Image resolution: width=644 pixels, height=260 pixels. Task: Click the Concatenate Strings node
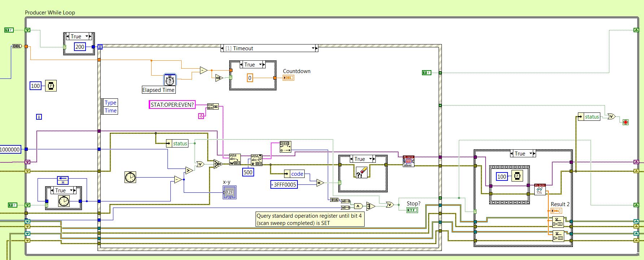[x=213, y=106]
